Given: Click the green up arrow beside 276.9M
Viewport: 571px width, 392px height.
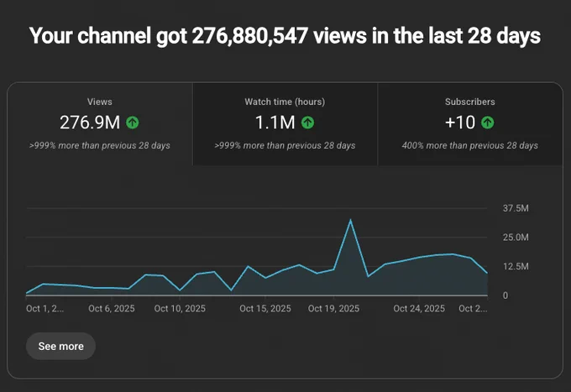Looking at the screenshot, I should [133, 123].
